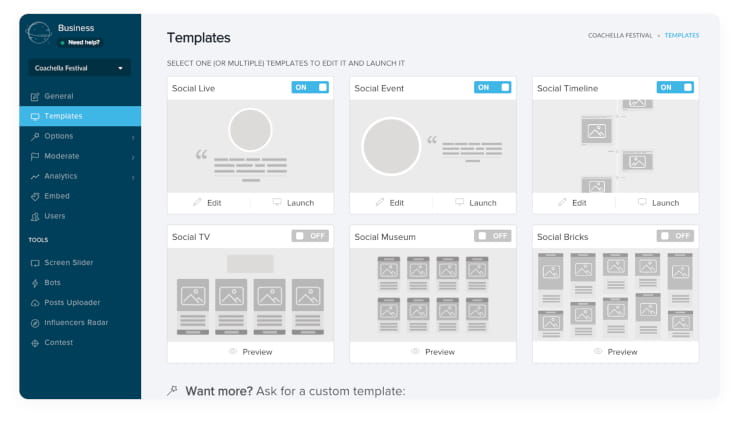The height and width of the screenshot is (421, 740).
Task: Click the Screen Slider monitor icon
Action: coord(35,263)
